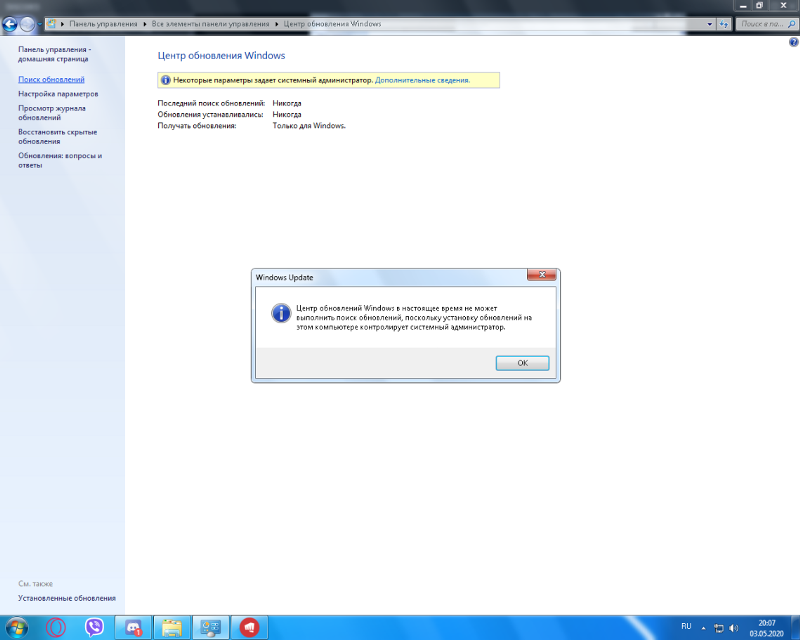Click the Control Panel icon in the address bar
Viewport: 800px width, 640px height.
(x=51, y=24)
